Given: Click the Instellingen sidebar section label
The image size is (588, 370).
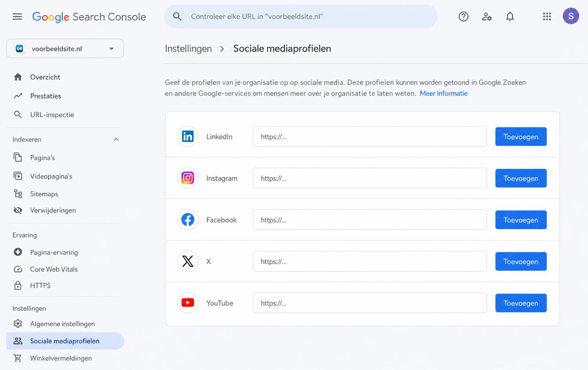Looking at the screenshot, I should tap(29, 308).
